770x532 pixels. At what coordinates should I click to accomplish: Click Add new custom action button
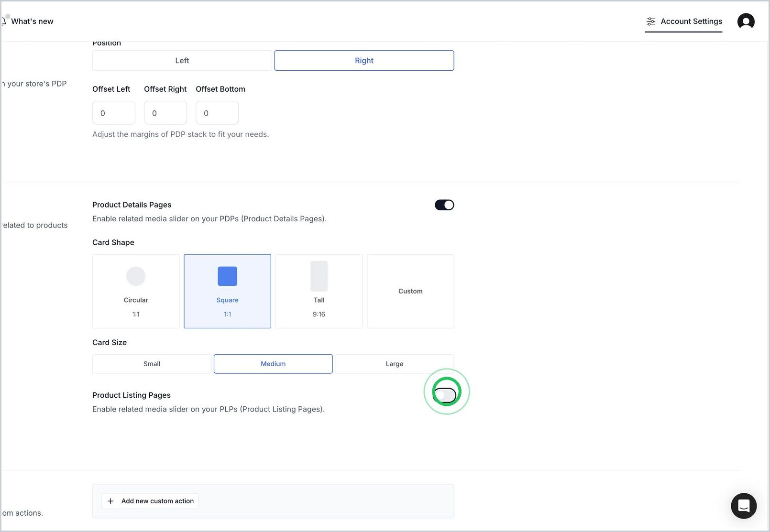(x=150, y=501)
